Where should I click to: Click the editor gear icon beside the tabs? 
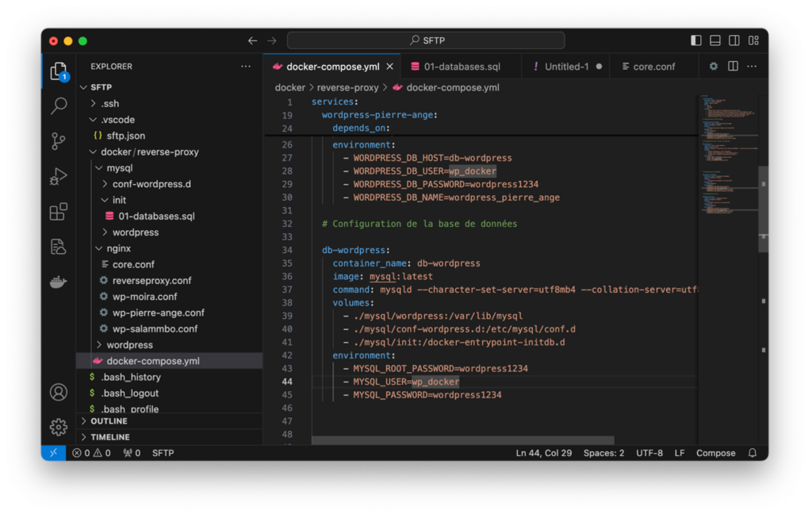pos(714,67)
